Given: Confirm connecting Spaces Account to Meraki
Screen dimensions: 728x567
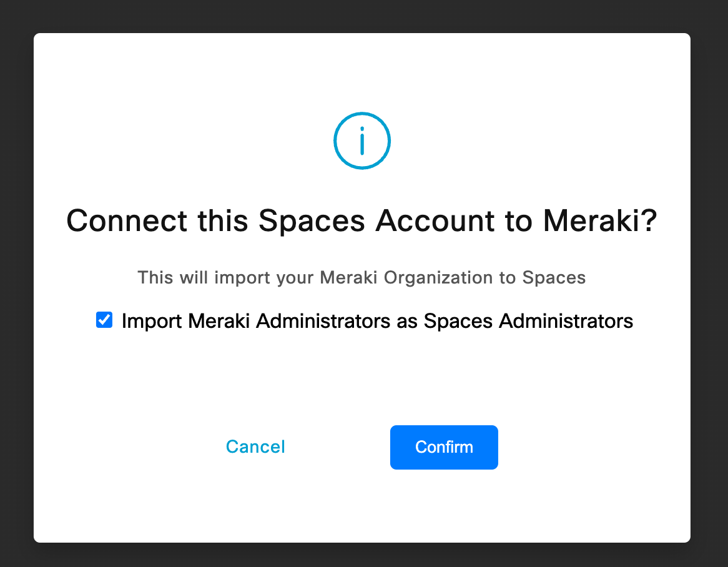Looking at the screenshot, I should (x=444, y=447).
